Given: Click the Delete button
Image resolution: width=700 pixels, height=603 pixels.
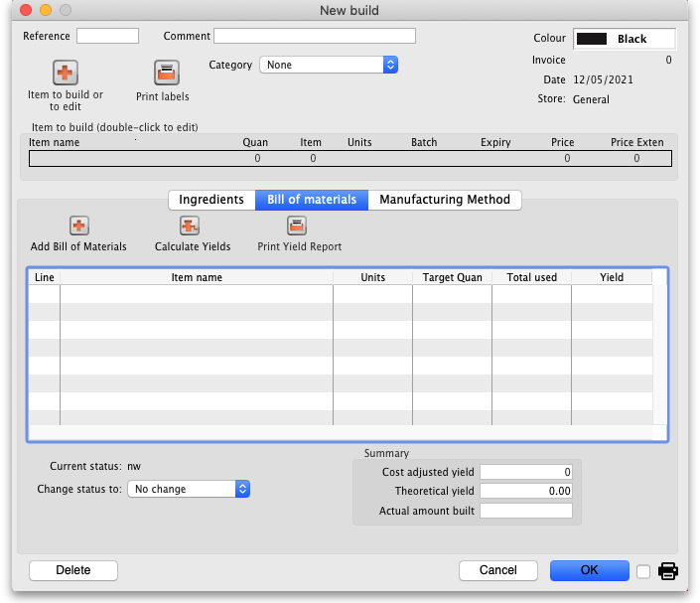Looking at the screenshot, I should [73, 570].
